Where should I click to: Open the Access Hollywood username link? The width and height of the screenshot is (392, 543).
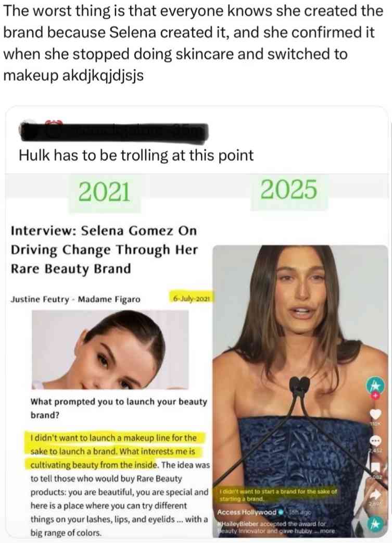coord(247,512)
